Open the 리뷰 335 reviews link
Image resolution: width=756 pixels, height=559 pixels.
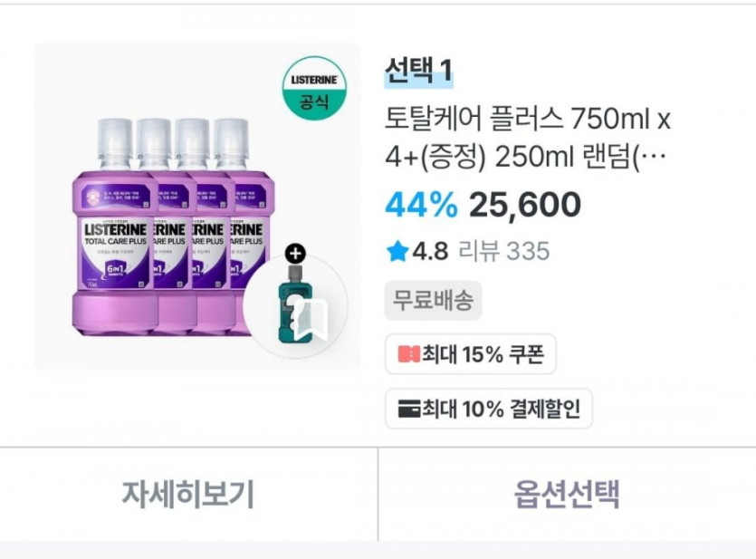[x=503, y=251]
